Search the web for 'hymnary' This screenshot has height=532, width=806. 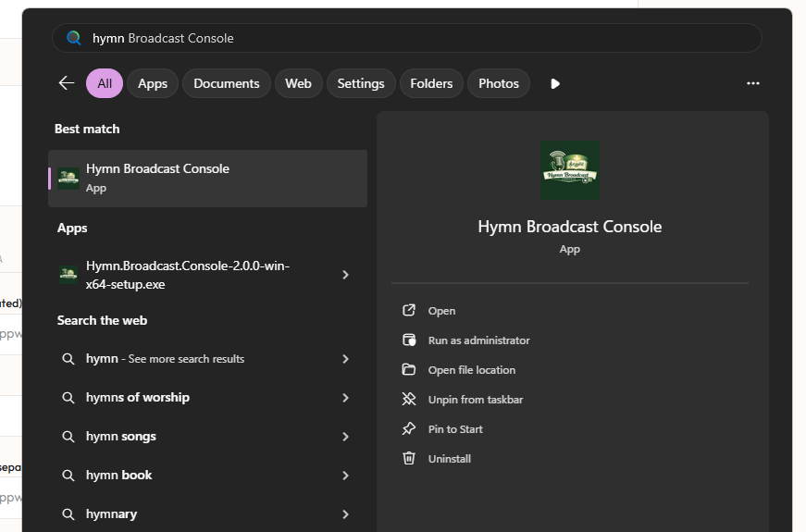[x=207, y=514]
